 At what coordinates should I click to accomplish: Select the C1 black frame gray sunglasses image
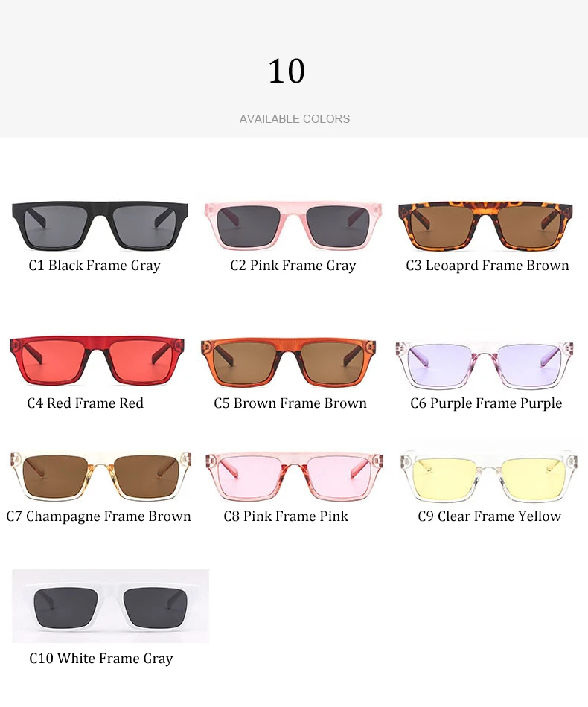[100, 226]
